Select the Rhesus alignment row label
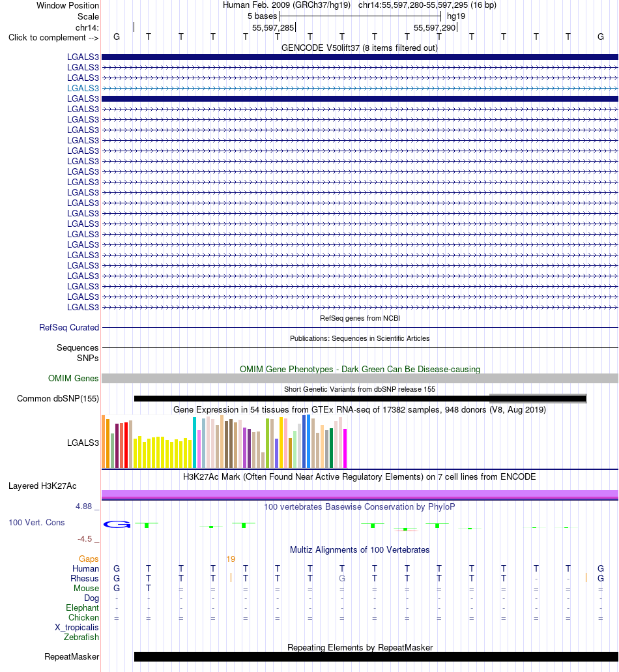Screen dimensions: 619x672 tap(85, 579)
